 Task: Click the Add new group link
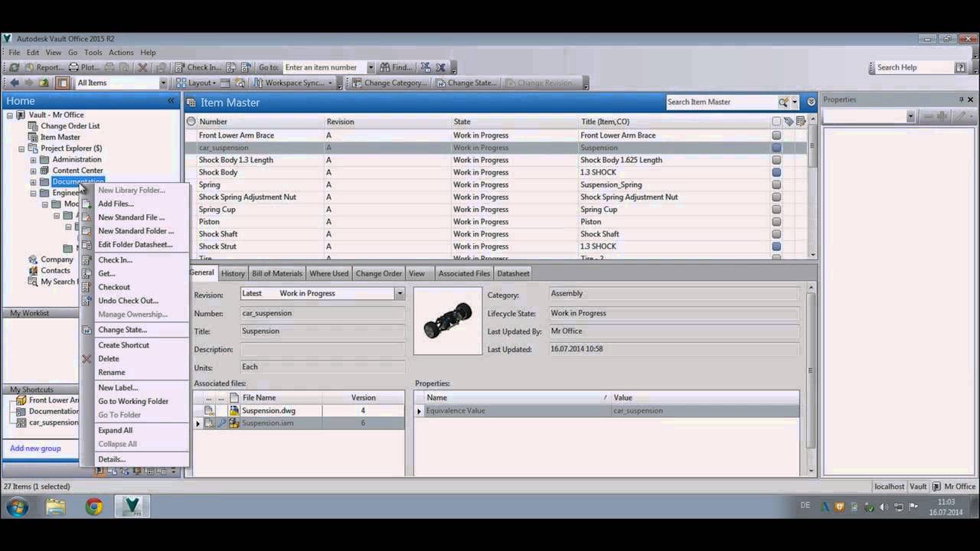pyautogui.click(x=35, y=448)
